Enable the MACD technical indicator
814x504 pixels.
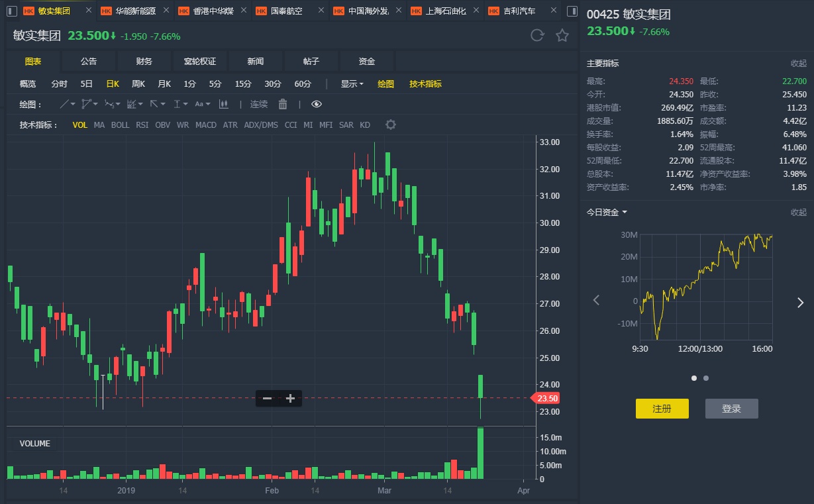tap(206, 125)
